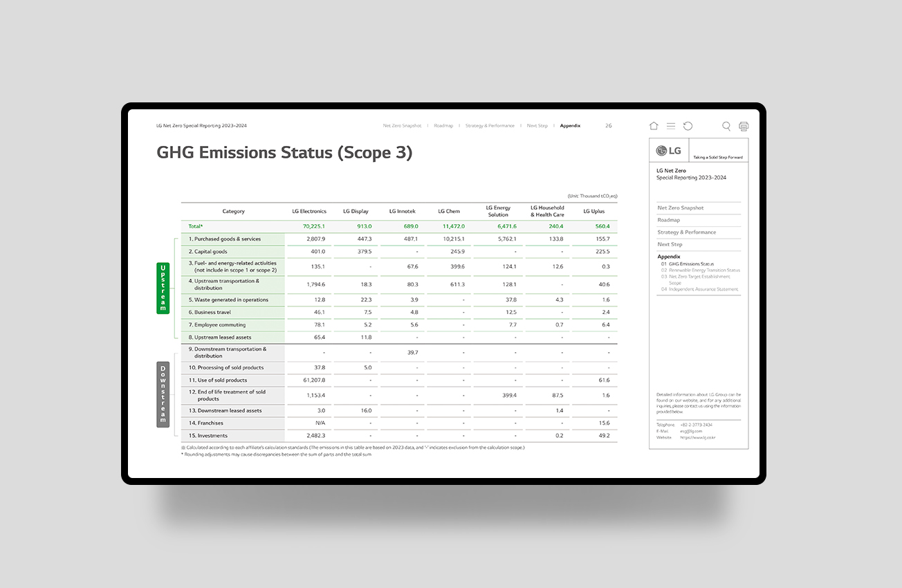This screenshot has height=588, width=902.
Task: Select the Appendix heading in the side panel
Action: (669, 257)
